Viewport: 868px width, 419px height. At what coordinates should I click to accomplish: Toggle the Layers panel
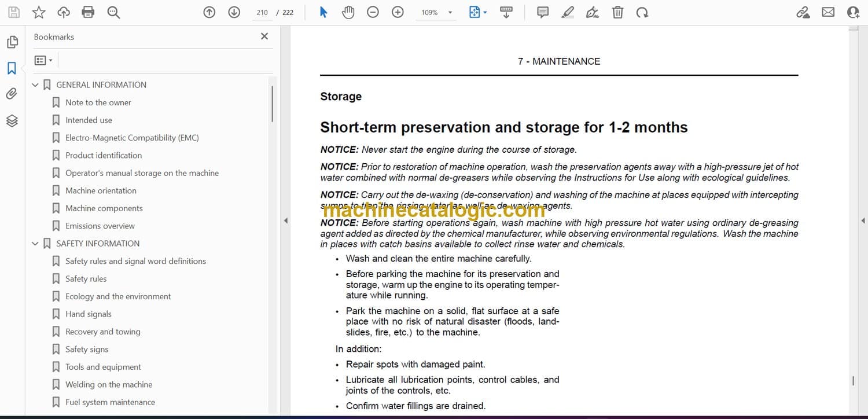click(12, 120)
